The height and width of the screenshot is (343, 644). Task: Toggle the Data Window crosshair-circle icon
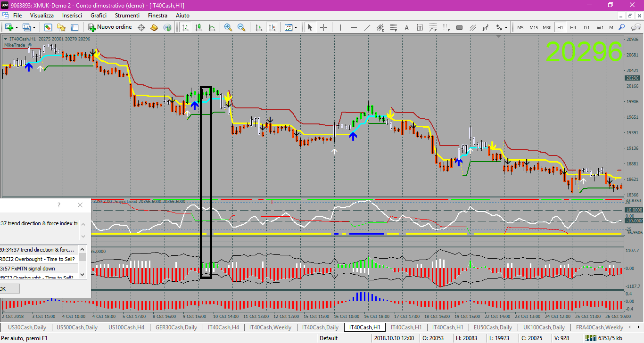tap(141, 27)
